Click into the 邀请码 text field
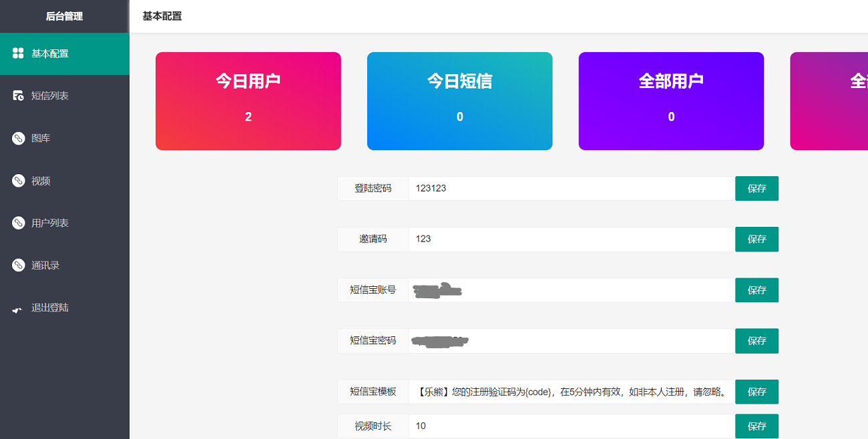 pyautogui.click(x=571, y=240)
